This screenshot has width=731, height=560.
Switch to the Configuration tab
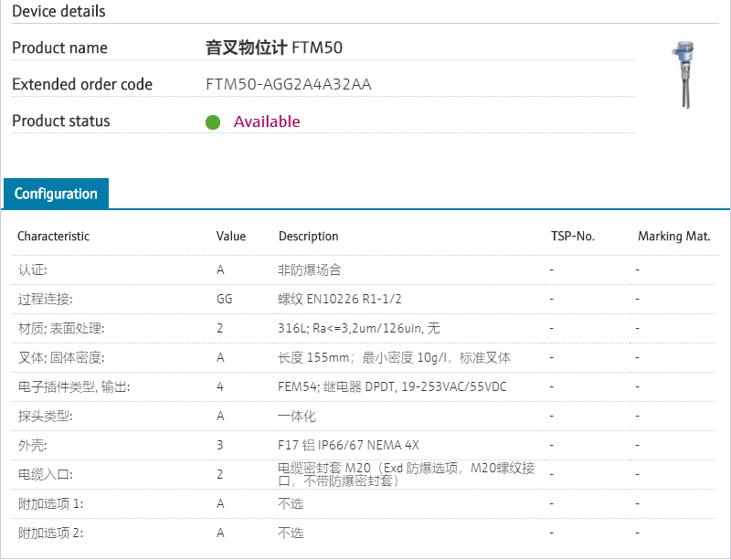coord(57,194)
